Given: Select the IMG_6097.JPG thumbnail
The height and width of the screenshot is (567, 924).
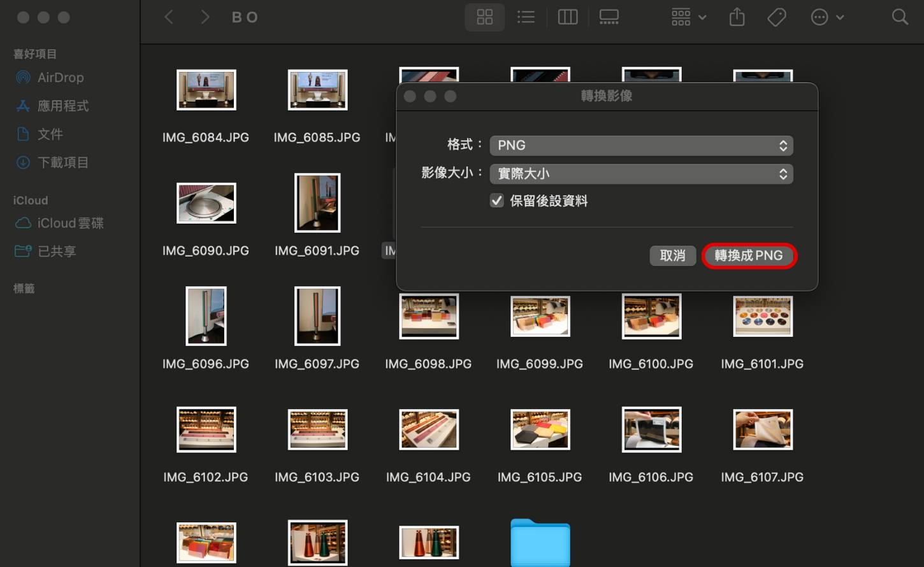Looking at the screenshot, I should coord(317,316).
